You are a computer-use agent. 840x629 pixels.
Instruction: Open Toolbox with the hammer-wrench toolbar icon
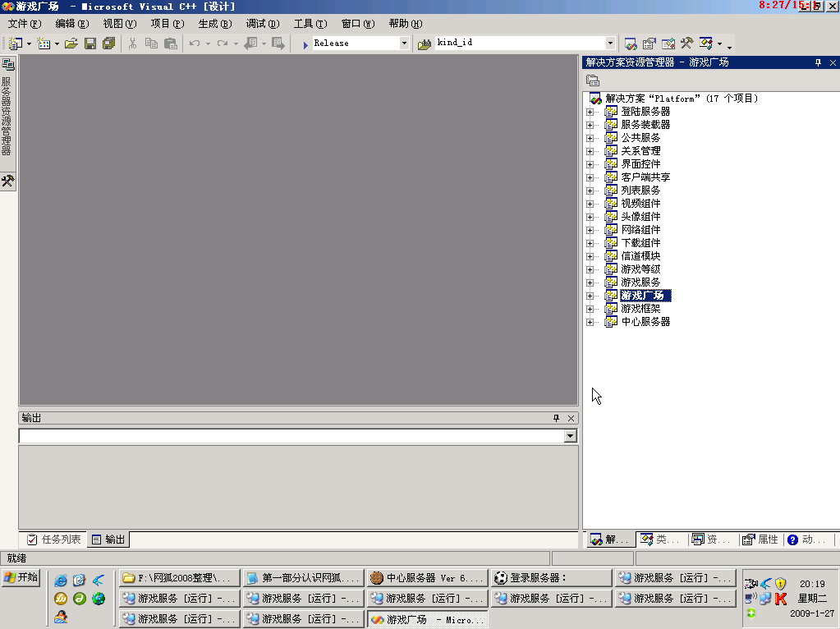686,44
